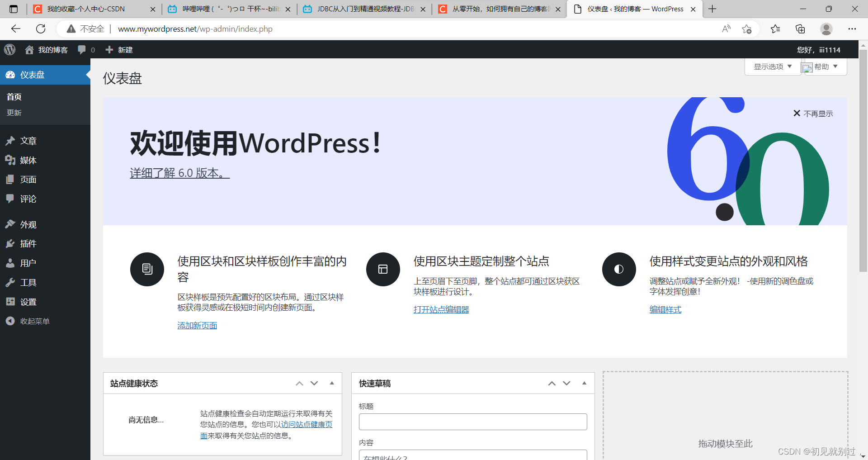This screenshot has width=868, height=460.
Task: Expand 显示选项 screen options
Action: (x=773, y=66)
